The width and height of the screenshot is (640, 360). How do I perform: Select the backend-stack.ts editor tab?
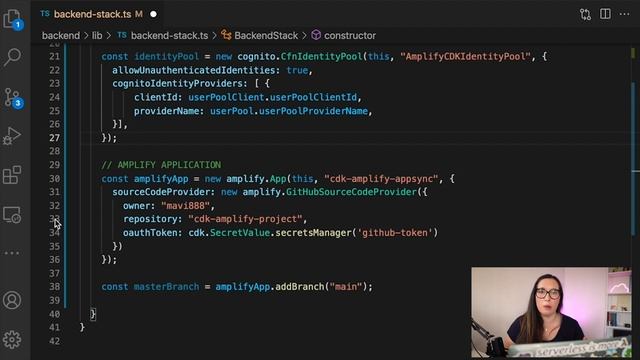coord(98,14)
